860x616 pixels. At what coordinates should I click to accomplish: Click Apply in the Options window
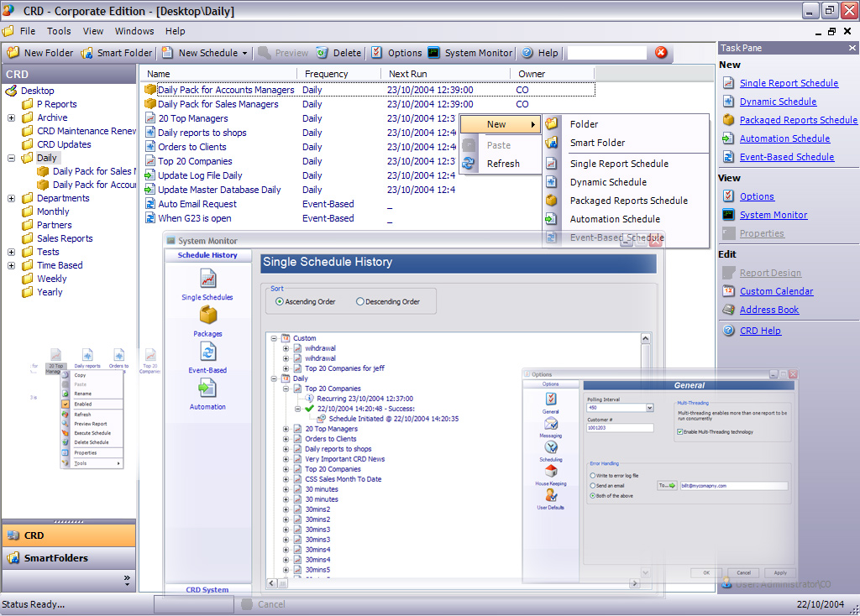(780, 572)
